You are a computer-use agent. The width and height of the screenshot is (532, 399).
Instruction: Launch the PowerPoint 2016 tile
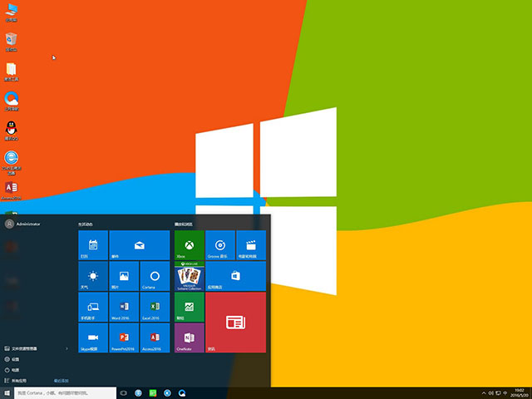[124, 337]
